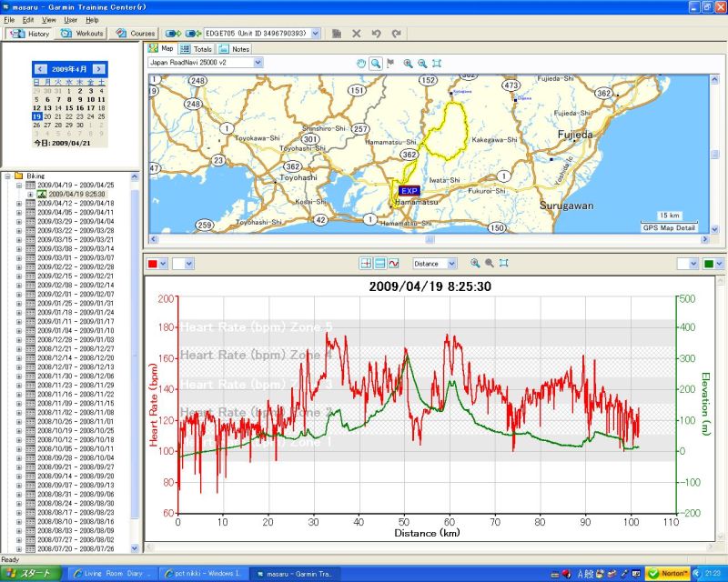The image size is (728, 582).
Task: Expand the 2009/01/04 - 2009/01/10 week
Action: coord(19,330)
